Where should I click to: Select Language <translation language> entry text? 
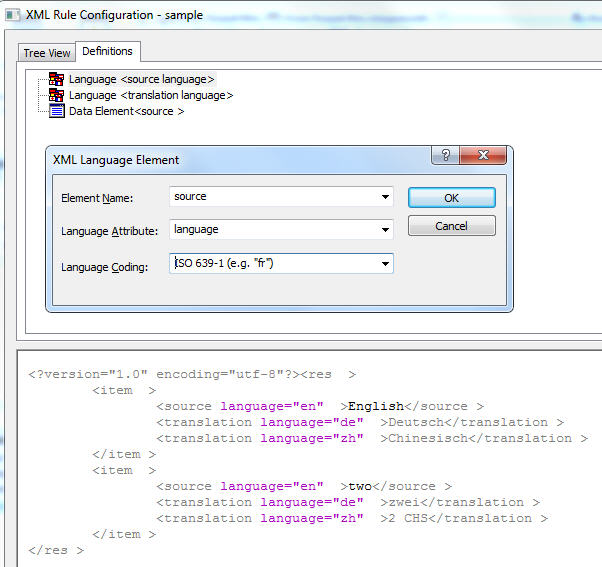point(151,95)
